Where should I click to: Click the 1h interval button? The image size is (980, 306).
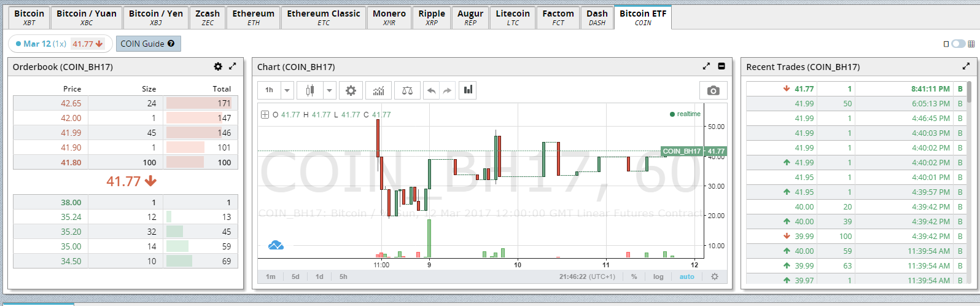[269, 90]
